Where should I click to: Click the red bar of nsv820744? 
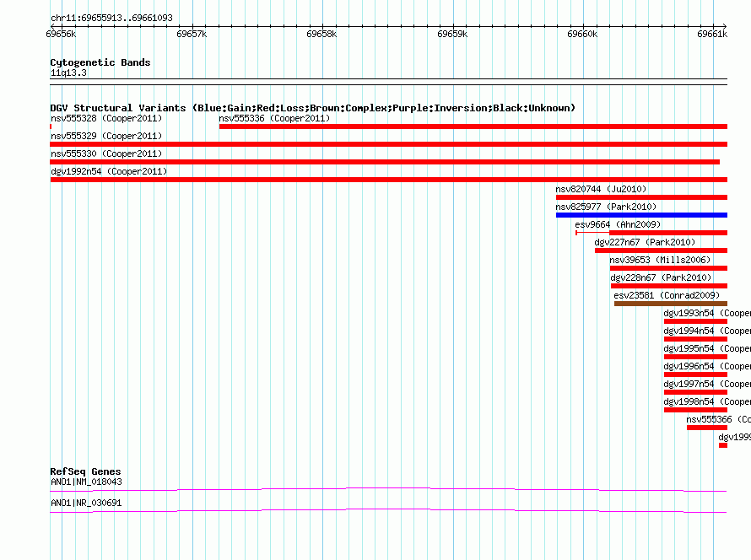642,197
